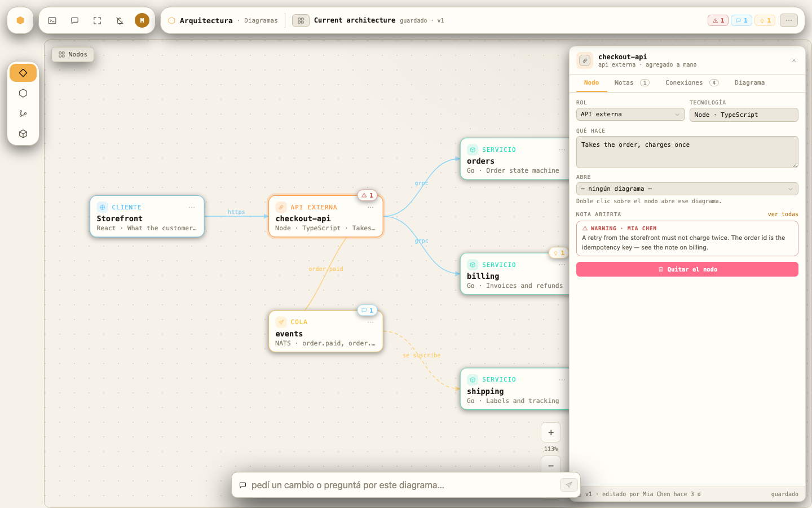Open the terminal console icon
Screen dimensions: 812x508
[x=52, y=20]
